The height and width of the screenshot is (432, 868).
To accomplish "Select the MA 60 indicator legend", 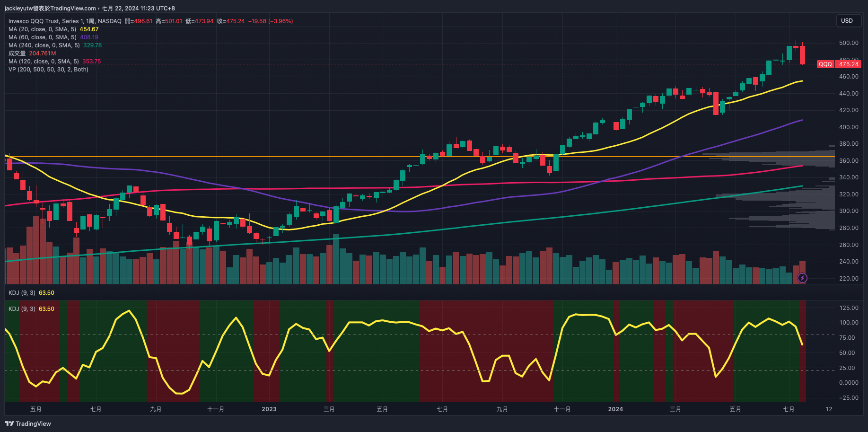I will (x=42, y=37).
